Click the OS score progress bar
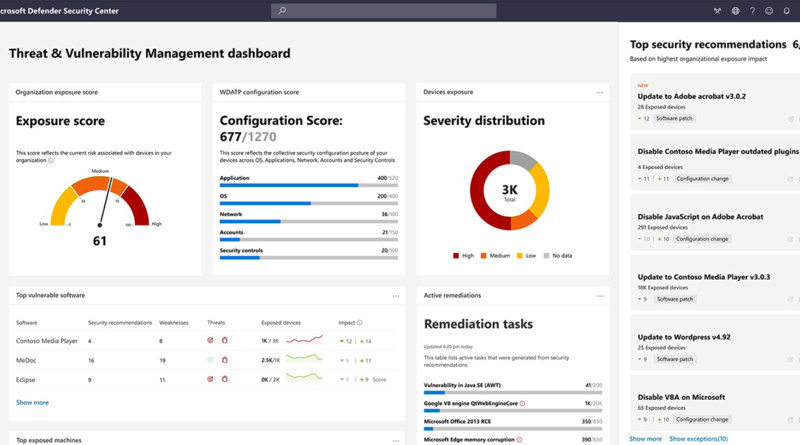This screenshot has width=800, height=445. tap(309, 203)
